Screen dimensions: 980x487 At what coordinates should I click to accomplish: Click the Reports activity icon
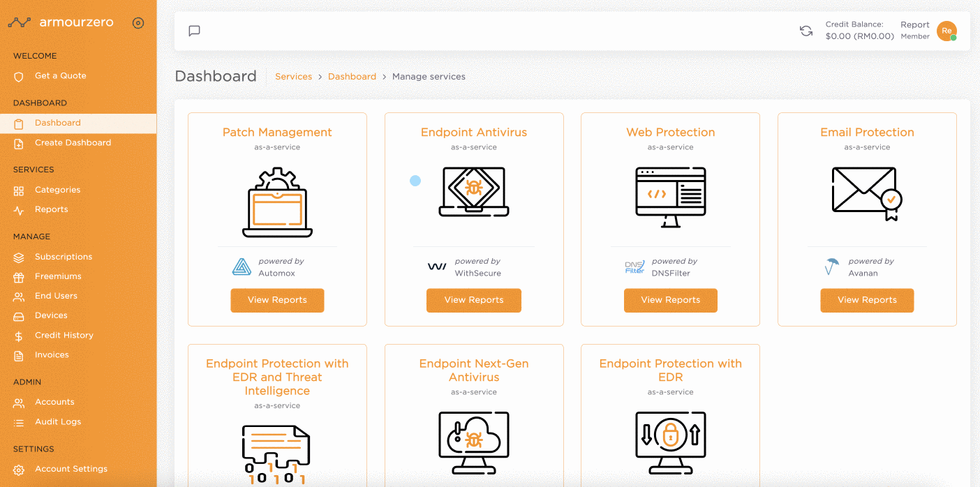pyautogui.click(x=19, y=210)
